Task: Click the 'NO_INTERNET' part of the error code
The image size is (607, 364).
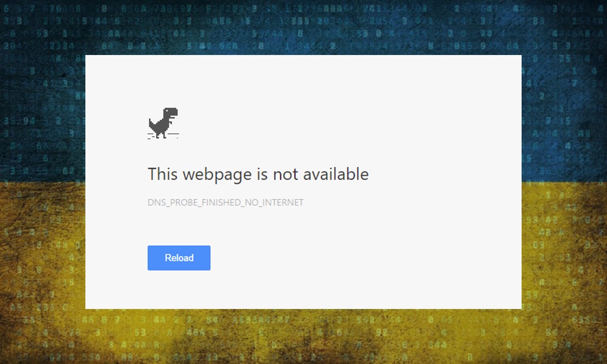Action: coord(274,203)
